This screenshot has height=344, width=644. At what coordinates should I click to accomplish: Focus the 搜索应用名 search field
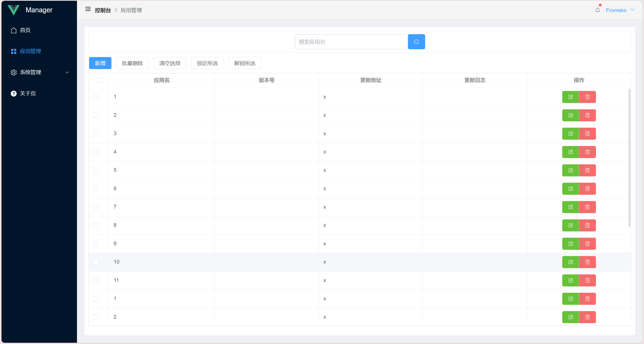tap(351, 42)
